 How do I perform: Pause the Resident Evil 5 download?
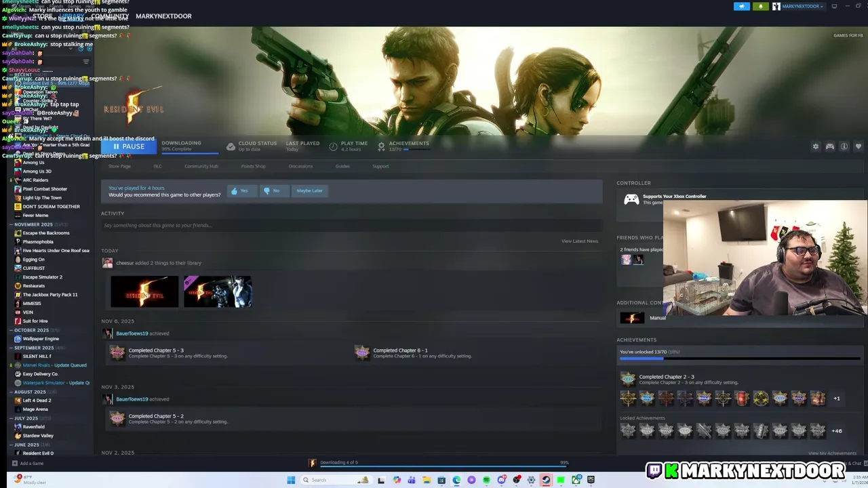[130, 146]
